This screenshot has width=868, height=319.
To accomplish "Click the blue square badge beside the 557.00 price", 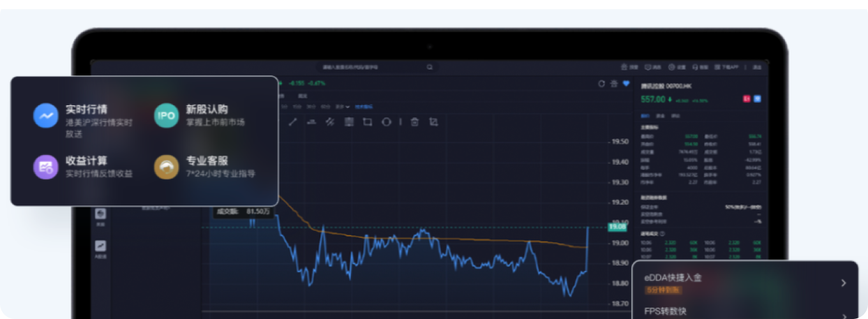I will (x=758, y=99).
